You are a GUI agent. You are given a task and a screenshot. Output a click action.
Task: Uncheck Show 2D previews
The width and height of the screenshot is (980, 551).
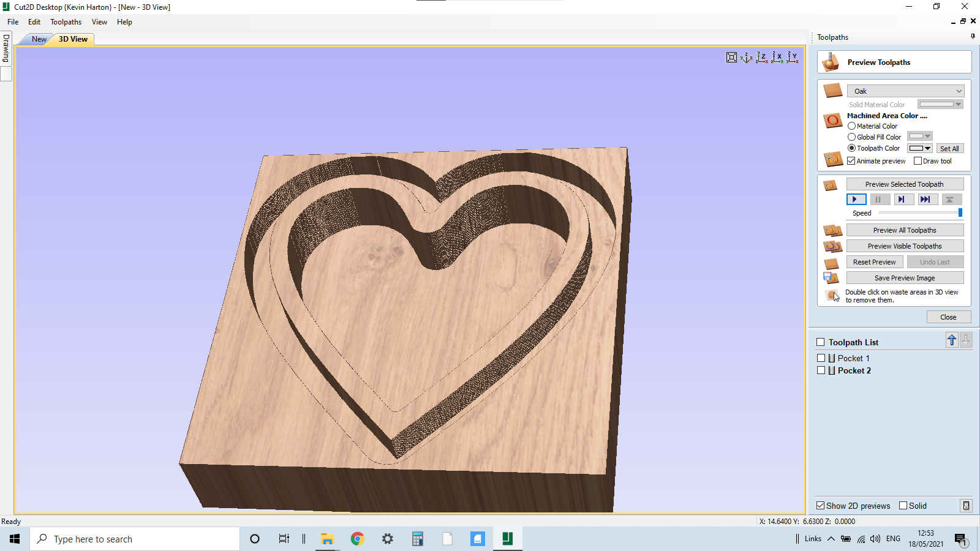[x=821, y=506]
